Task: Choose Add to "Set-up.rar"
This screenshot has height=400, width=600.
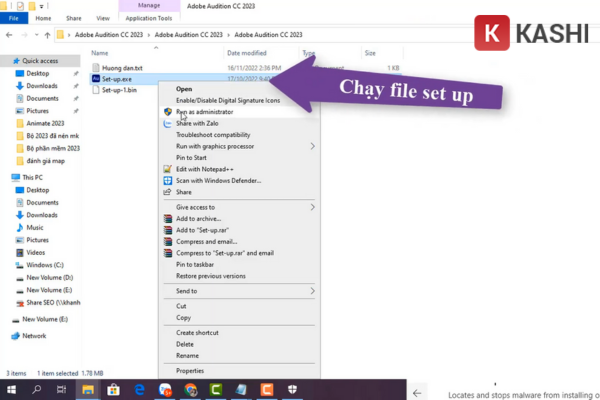Action: [239, 230]
